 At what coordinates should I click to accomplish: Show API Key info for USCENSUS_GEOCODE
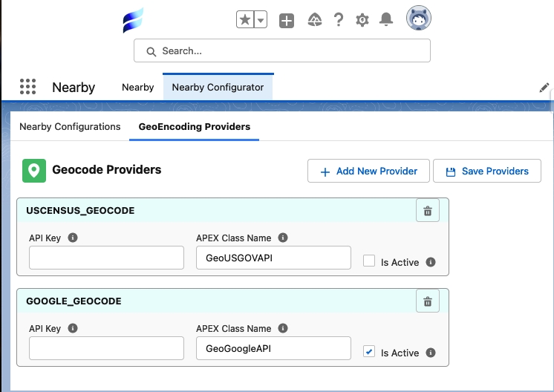(x=73, y=238)
